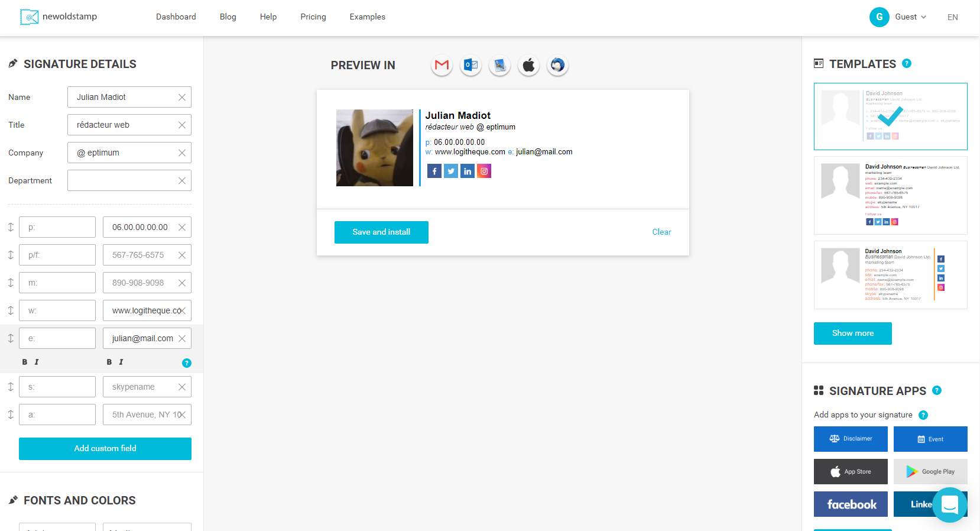The width and height of the screenshot is (980, 531).
Task: Open Examples page
Action: pyautogui.click(x=368, y=17)
